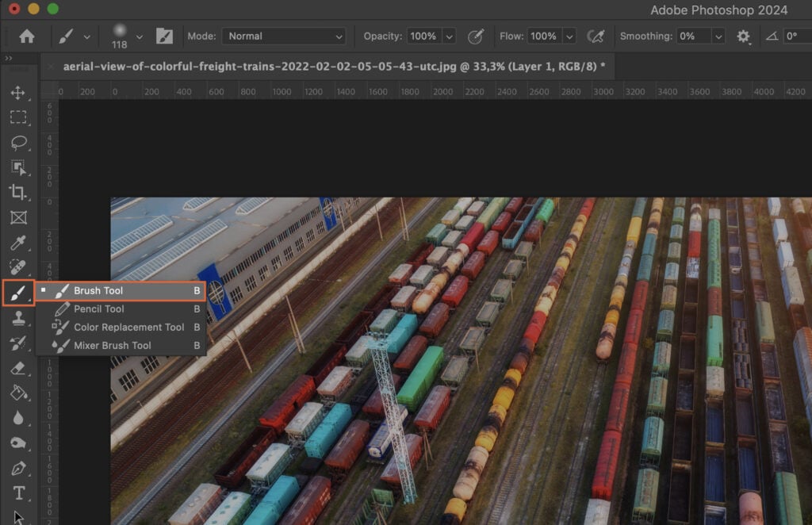
Task: Select the Clone Stamp tool
Action: tap(19, 316)
